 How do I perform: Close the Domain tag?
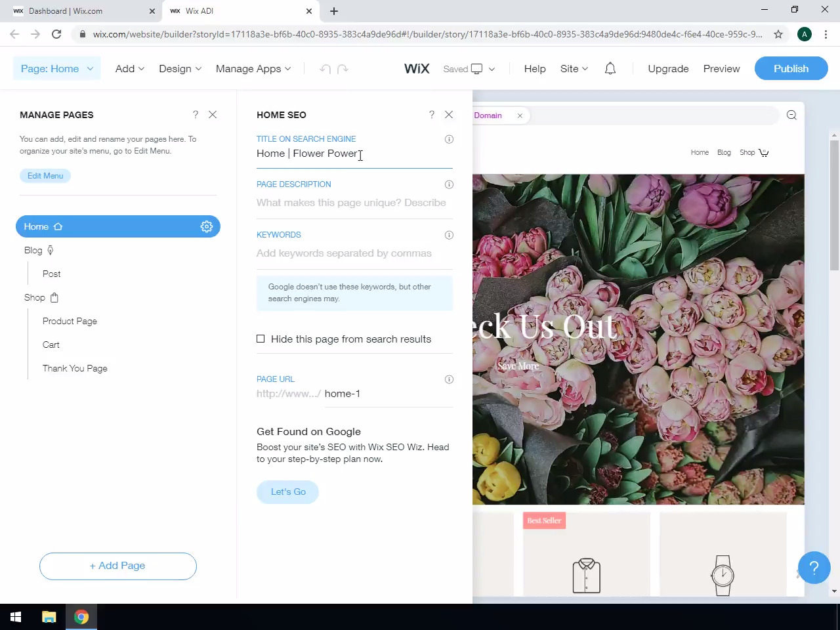click(520, 116)
